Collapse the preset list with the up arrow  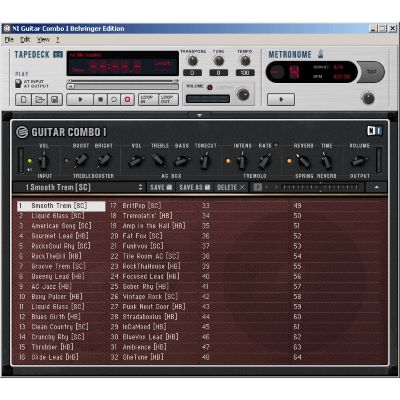(376, 187)
